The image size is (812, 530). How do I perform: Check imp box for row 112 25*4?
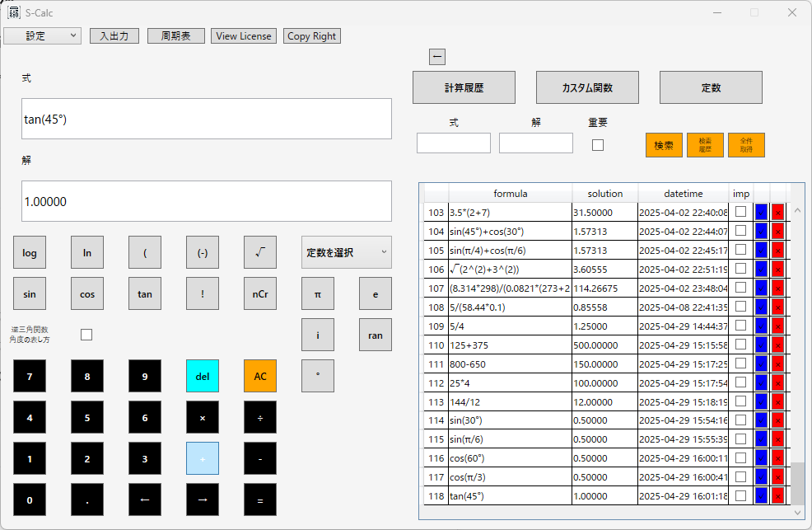(741, 382)
